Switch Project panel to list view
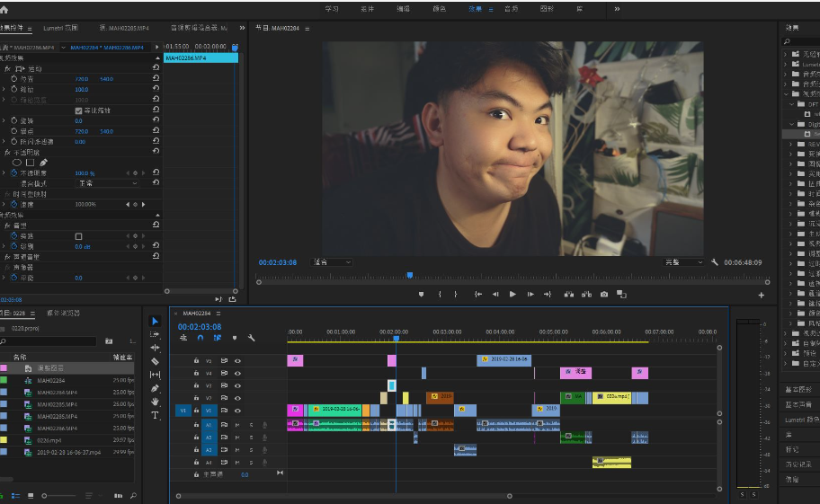This screenshot has width=820, height=504. coord(15,496)
